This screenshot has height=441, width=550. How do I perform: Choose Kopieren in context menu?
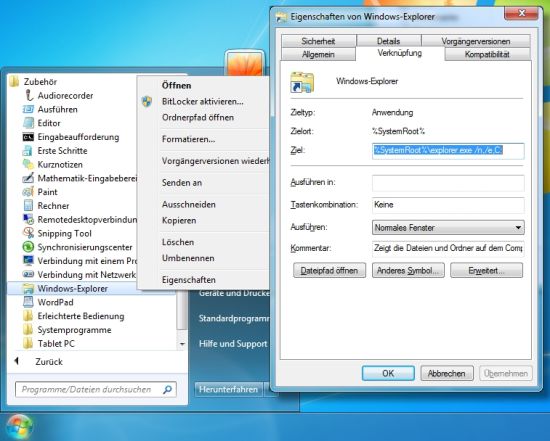point(179,221)
